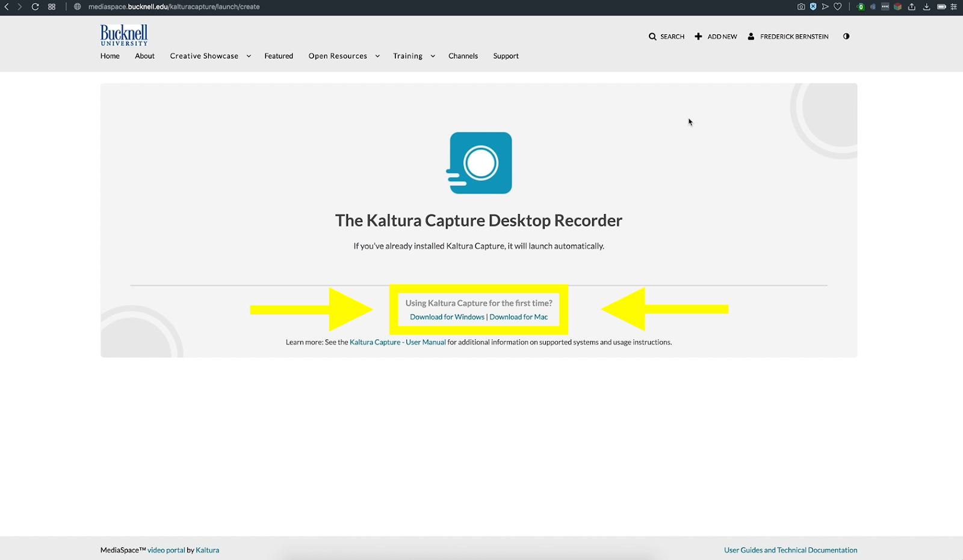Click the camera snapshot icon in browser toolbar
Viewport: 963px width, 560px height.
[x=801, y=7]
